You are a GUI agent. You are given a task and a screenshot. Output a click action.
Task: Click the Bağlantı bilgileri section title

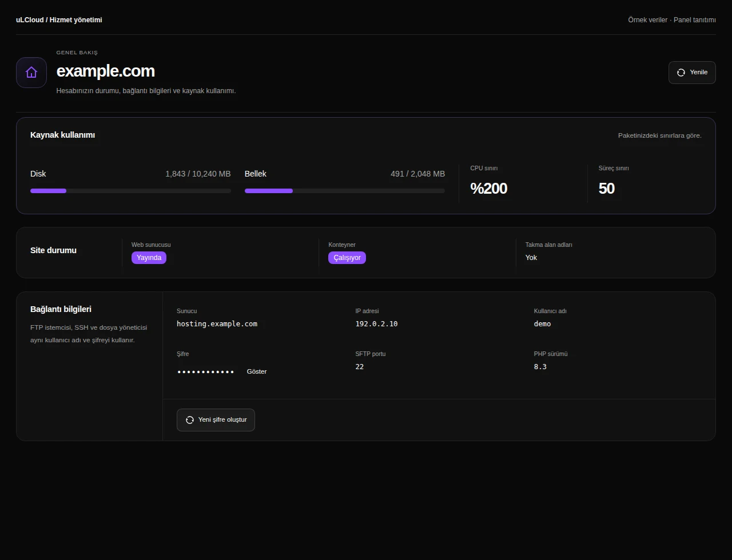point(61,309)
